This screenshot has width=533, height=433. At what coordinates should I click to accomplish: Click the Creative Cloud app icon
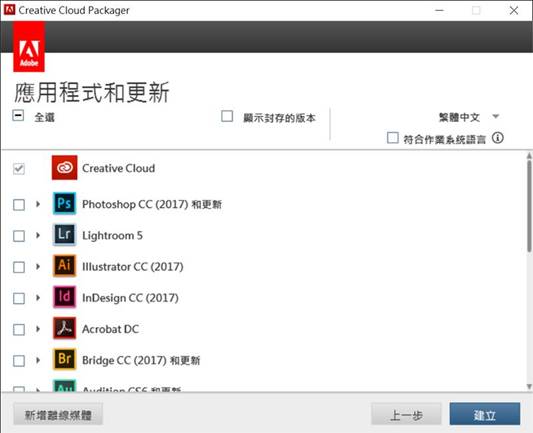click(64, 168)
